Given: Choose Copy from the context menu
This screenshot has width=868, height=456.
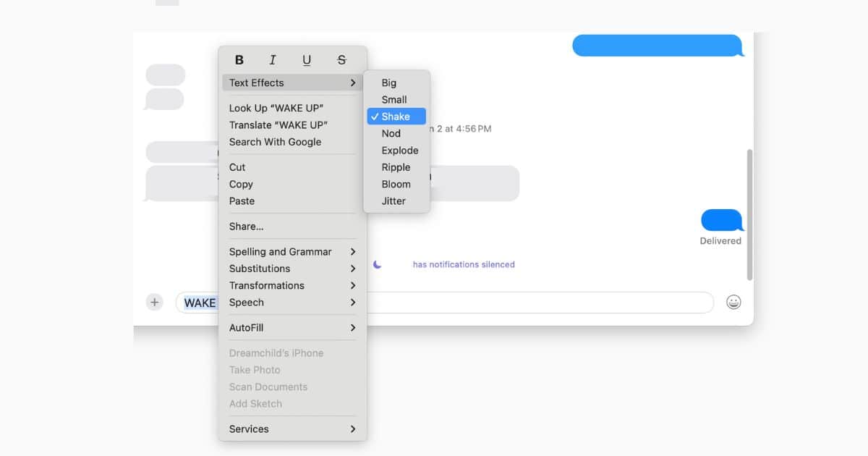Looking at the screenshot, I should (241, 185).
